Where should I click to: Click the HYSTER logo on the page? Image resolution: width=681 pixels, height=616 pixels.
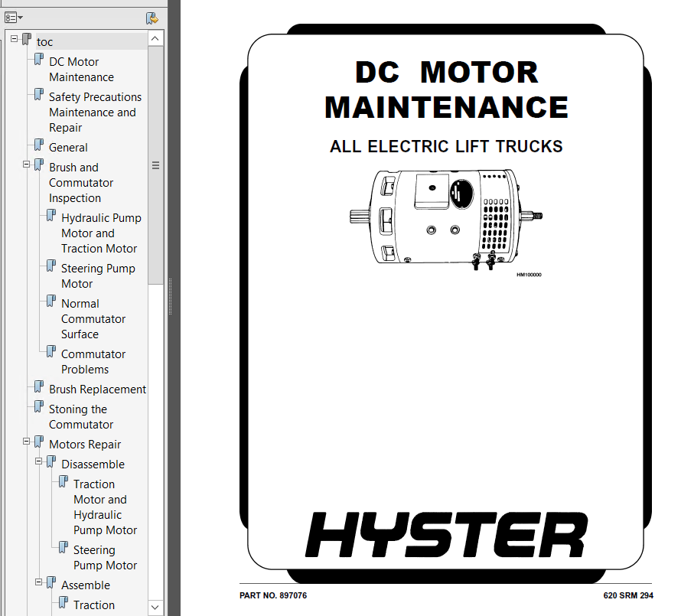[446, 534]
